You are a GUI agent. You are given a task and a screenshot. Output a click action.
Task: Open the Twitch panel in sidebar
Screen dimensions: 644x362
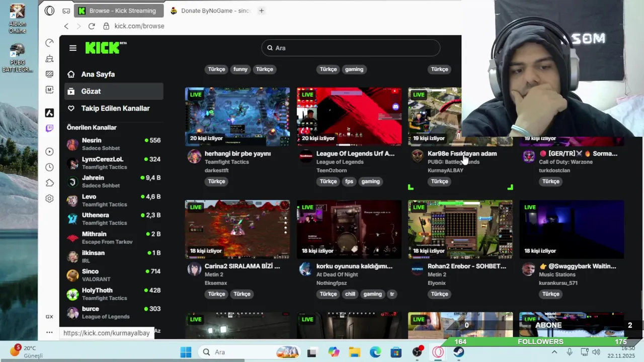click(x=49, y=129)
